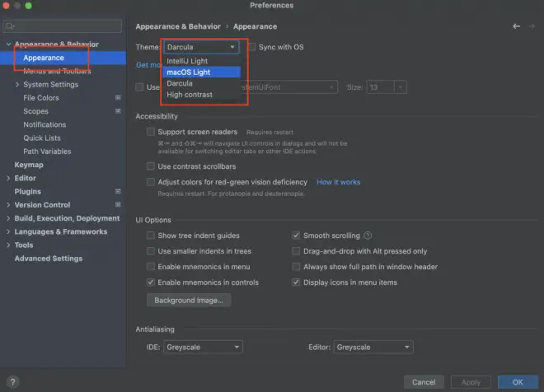Click the OK button
544x392 pixels.
[518, 382]
